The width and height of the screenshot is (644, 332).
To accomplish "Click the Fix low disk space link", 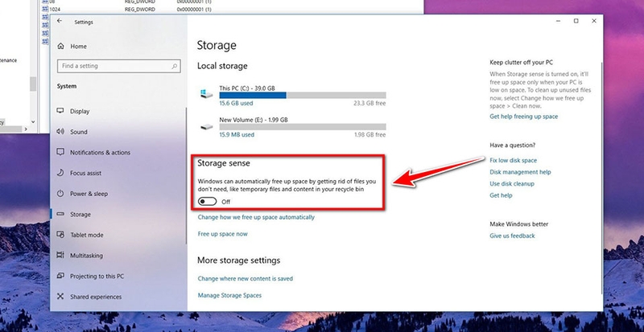I will [x=513, y=161].
